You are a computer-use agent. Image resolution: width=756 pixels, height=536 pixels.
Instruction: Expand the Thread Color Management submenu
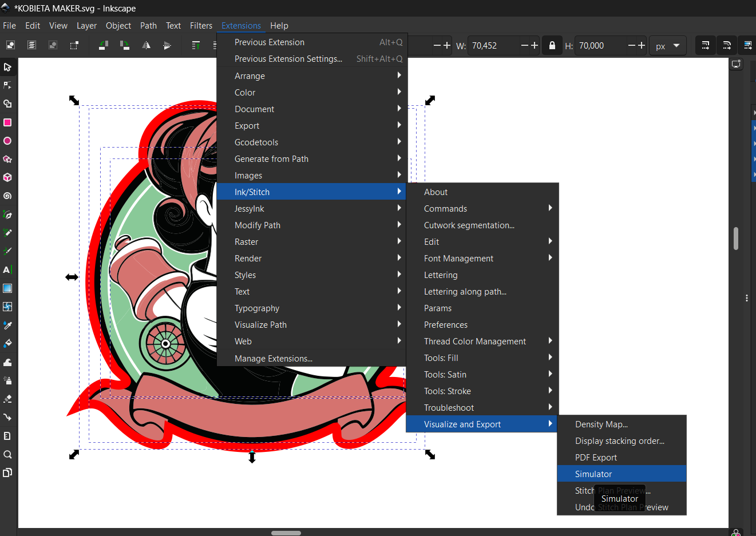(482, 341)
